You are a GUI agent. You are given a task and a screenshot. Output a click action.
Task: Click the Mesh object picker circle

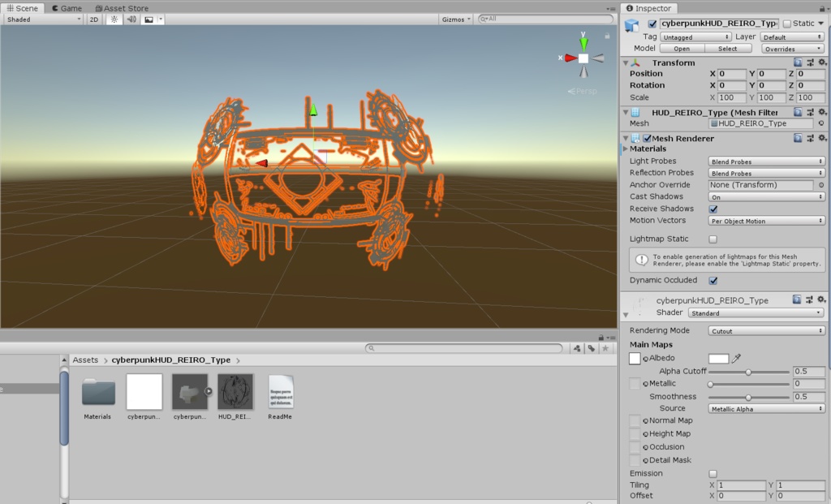(x=821, y=124)
